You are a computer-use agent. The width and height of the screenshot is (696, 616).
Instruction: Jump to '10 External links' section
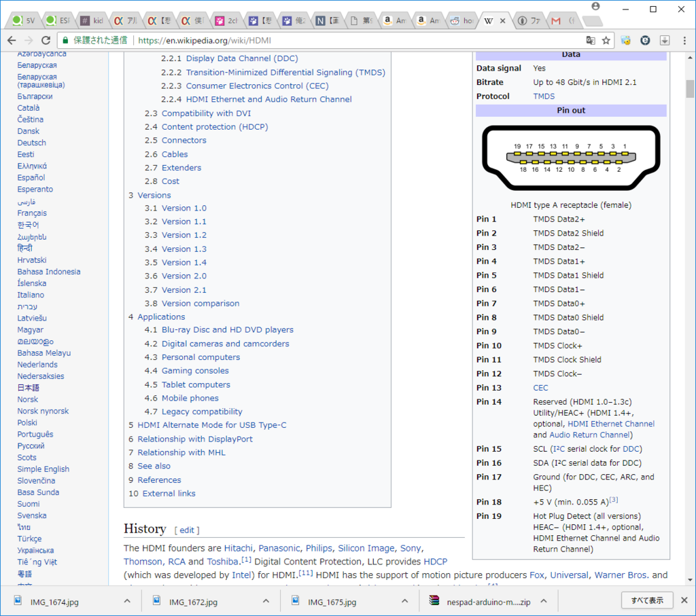169,493
